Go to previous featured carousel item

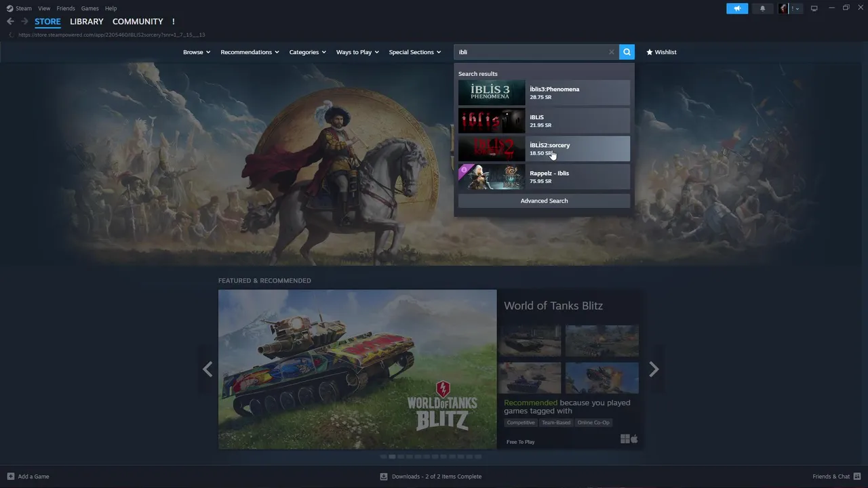pos(208,369)
